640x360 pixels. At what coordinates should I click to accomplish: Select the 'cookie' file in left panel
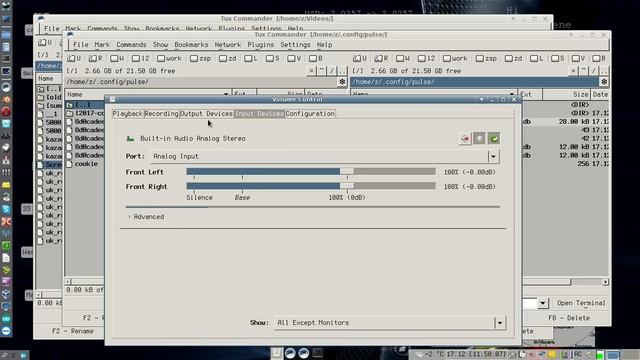(86, 164)
